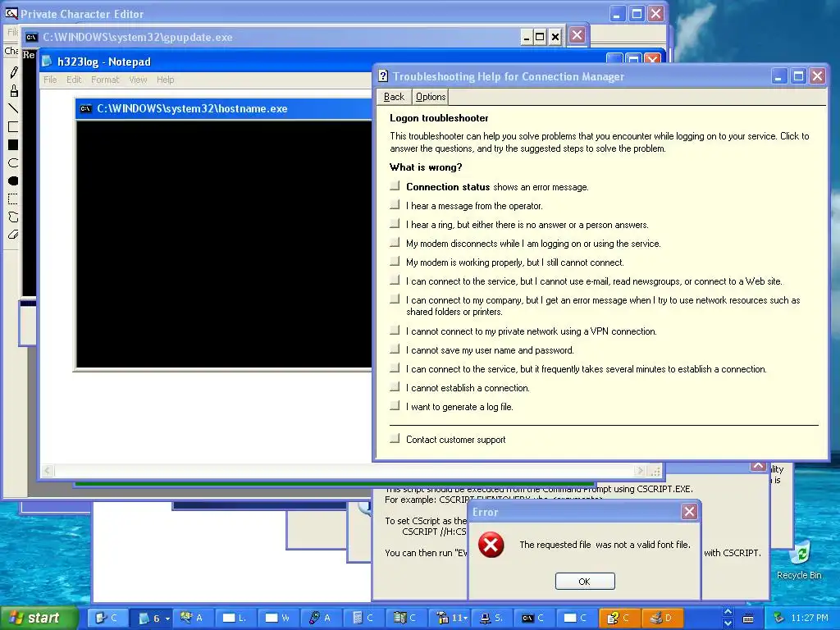Screen dimensions: 840x630
Task: Switch to the orange help taskbar button
Action: pyautogui.click(x=619, y=619)
